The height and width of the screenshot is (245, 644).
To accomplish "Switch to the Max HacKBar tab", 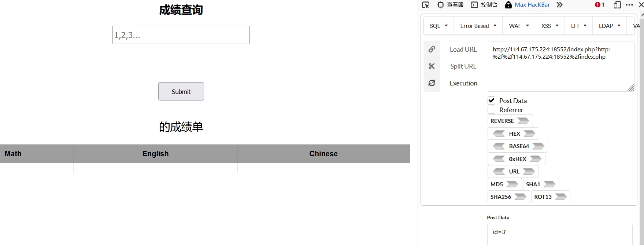I will (x=528, y=5).
